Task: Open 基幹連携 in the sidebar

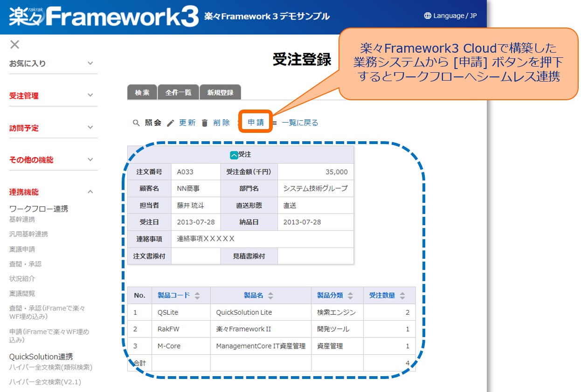Action: [x=22, y=219]
